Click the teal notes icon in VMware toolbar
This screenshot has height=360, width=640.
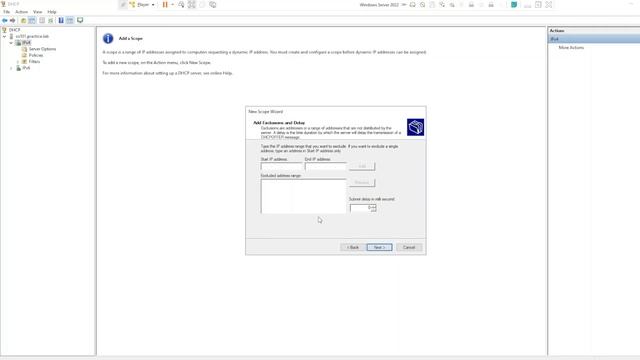point(514,4)
